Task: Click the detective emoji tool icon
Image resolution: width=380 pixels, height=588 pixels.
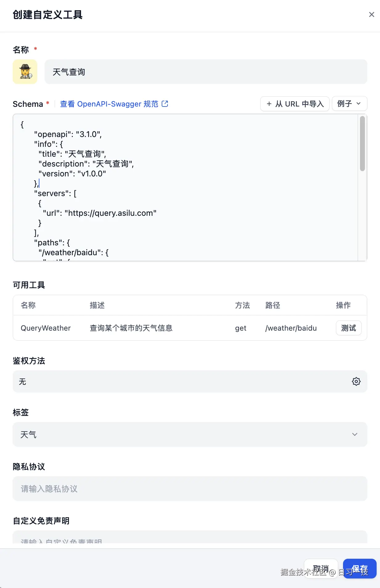Action: pyautogui.click(x=25, y=72)
